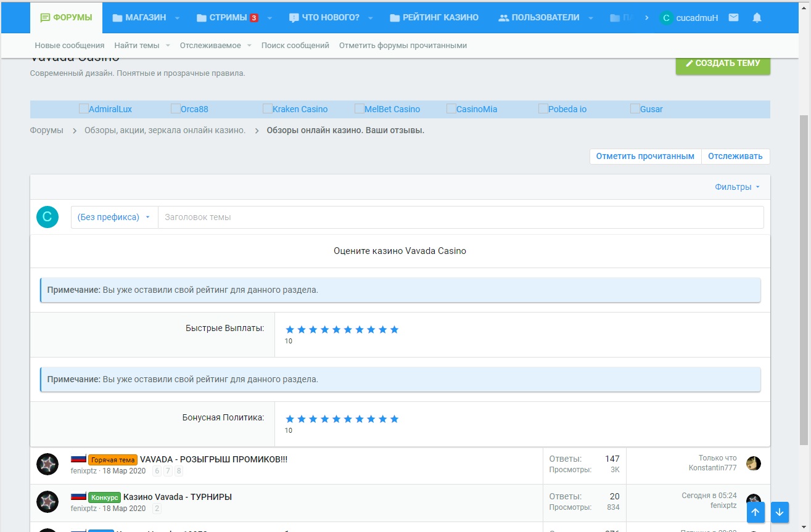Click the blue scroll-to-top arrow button
This screenshot has height=532, width=811.
tap(757, 512)
